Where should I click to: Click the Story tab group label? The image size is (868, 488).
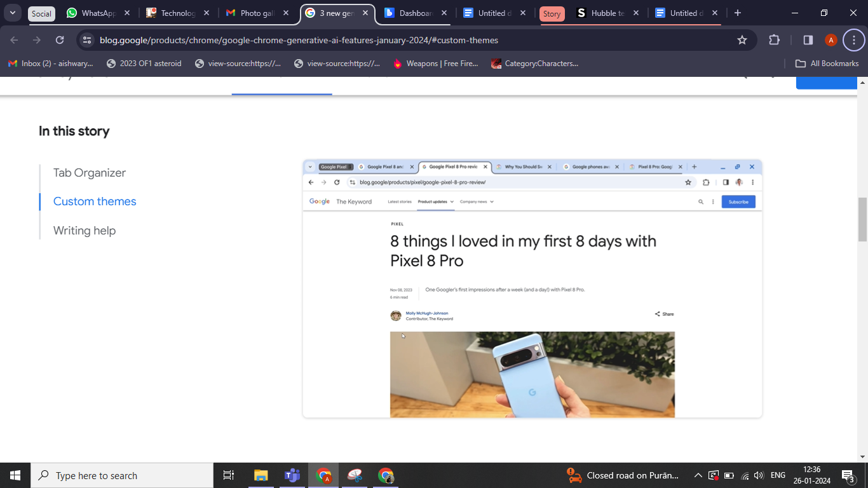pyautogui.click(x=552, y=13)
